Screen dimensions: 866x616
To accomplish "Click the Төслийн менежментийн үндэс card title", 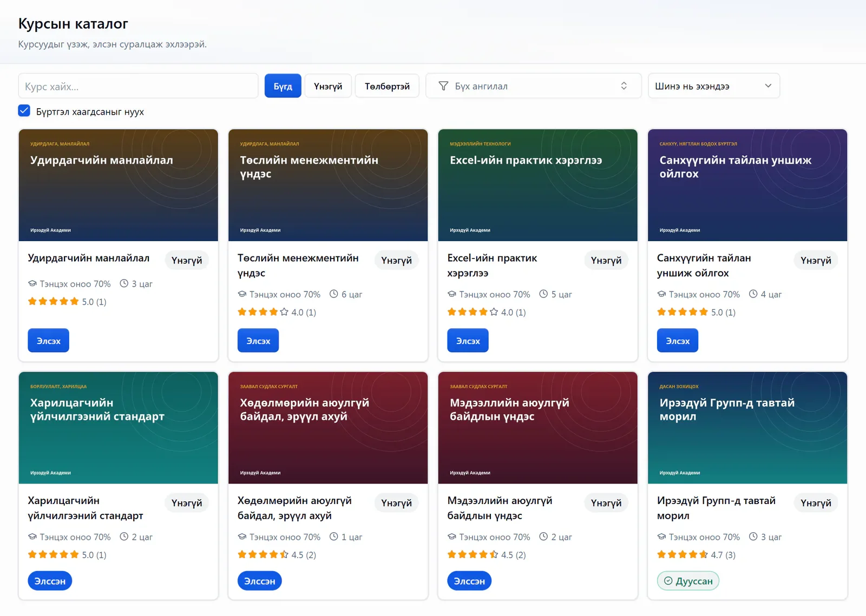I will (x=298, y=266).
